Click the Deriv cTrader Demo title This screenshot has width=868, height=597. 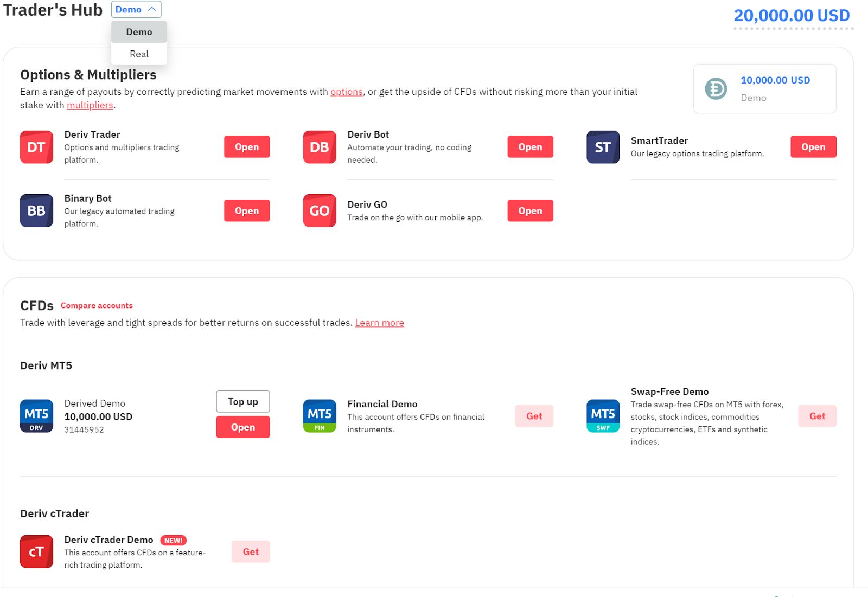108,540
